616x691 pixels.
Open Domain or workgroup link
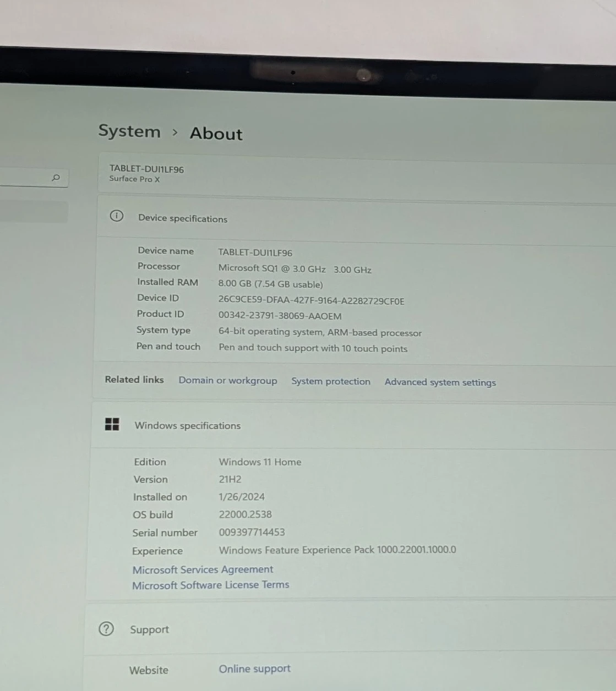228,380
